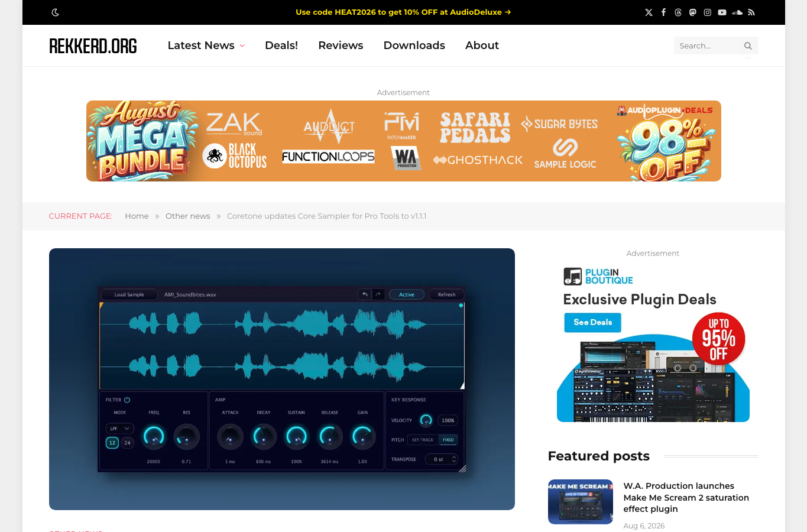This screenshot has width=807, height=532.
Task: Expand the Latest News dropdown menu
Action: (206, 46)
